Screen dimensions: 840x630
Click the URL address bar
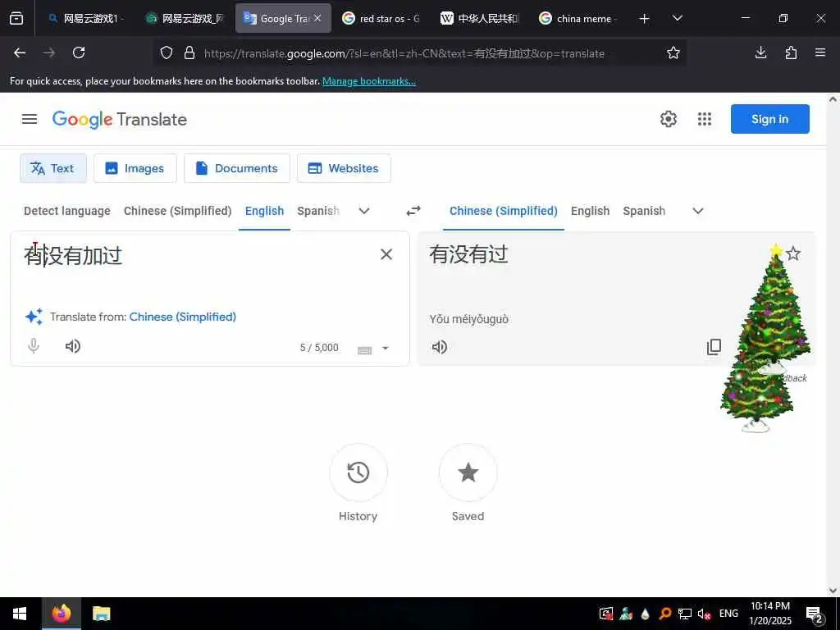click(404, 53)
